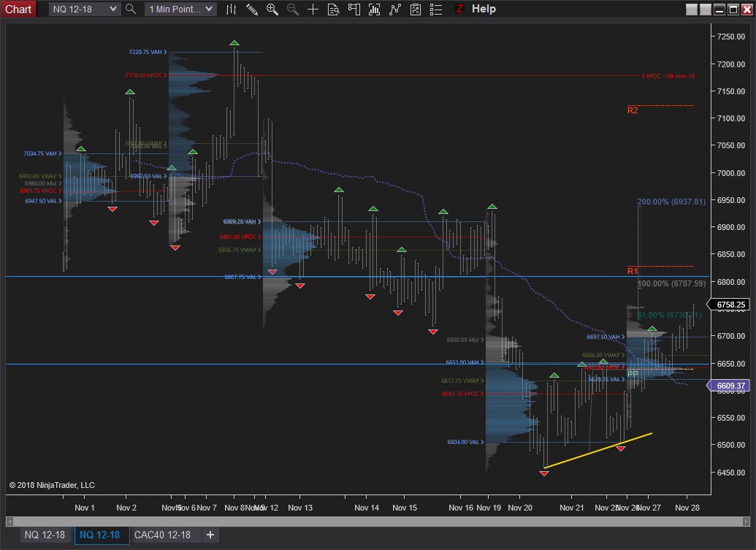756x550 pixels.
Task: Click the Nov 20 date label
Action: [520, 508]
